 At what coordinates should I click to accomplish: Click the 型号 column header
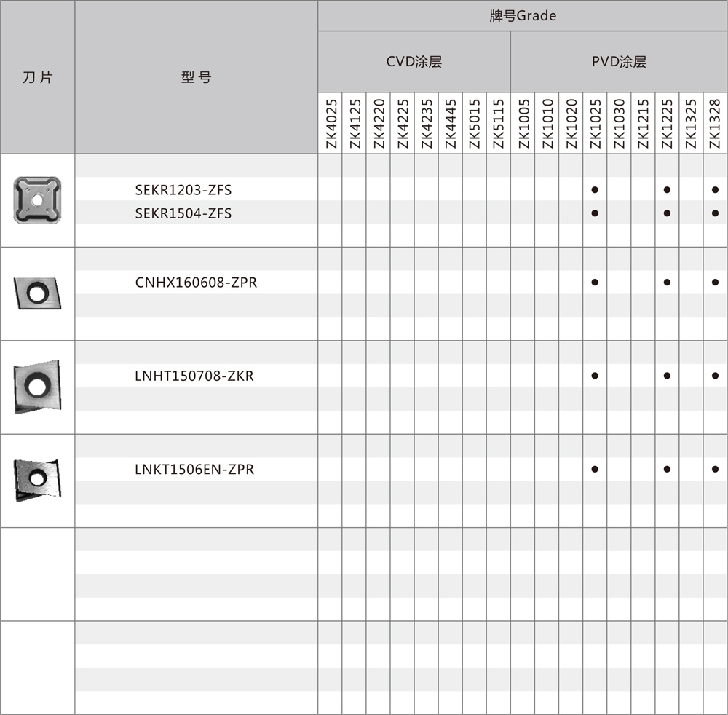(x=196, y=77)
